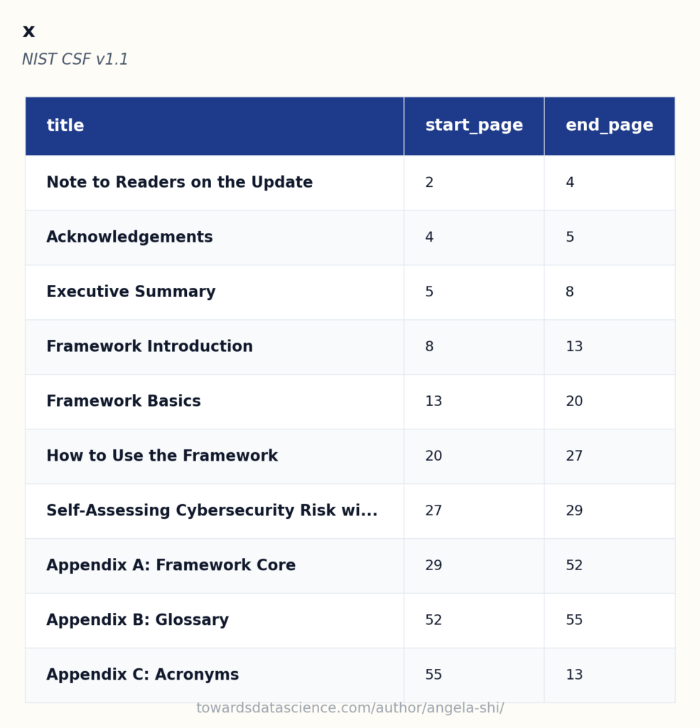Screen dimensions: 700x728
Task: Select the Appendix C: Acronyms row
Action: pyautogui.click(x=350, y=675)
